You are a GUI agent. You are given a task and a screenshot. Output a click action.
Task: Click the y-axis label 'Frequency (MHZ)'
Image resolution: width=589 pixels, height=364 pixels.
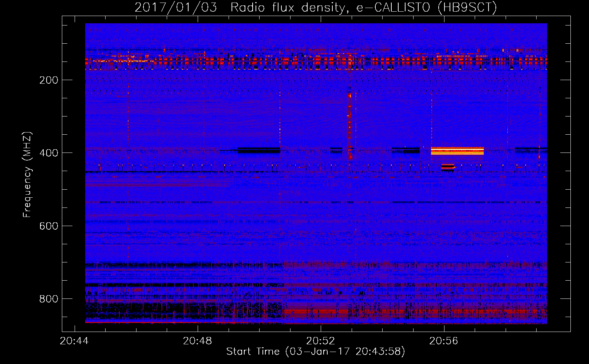(27, 175)
